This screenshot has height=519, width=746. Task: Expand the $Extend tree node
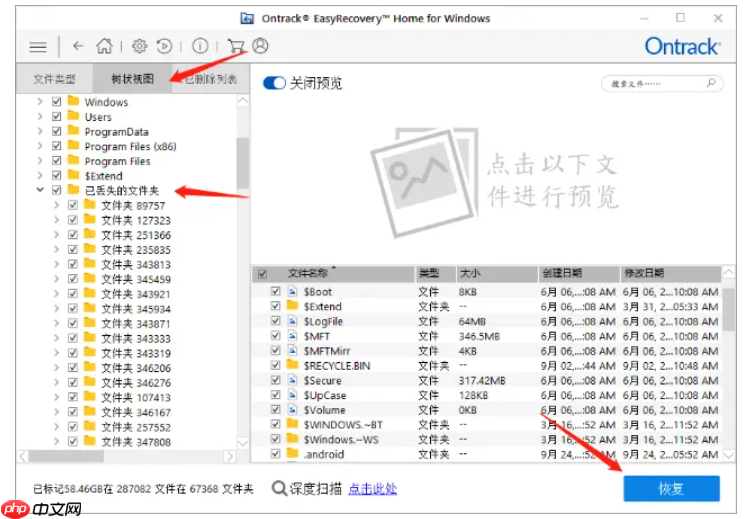40,175
